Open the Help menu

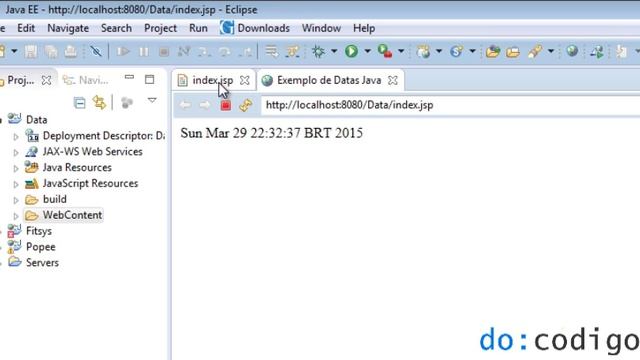(364, 28)
